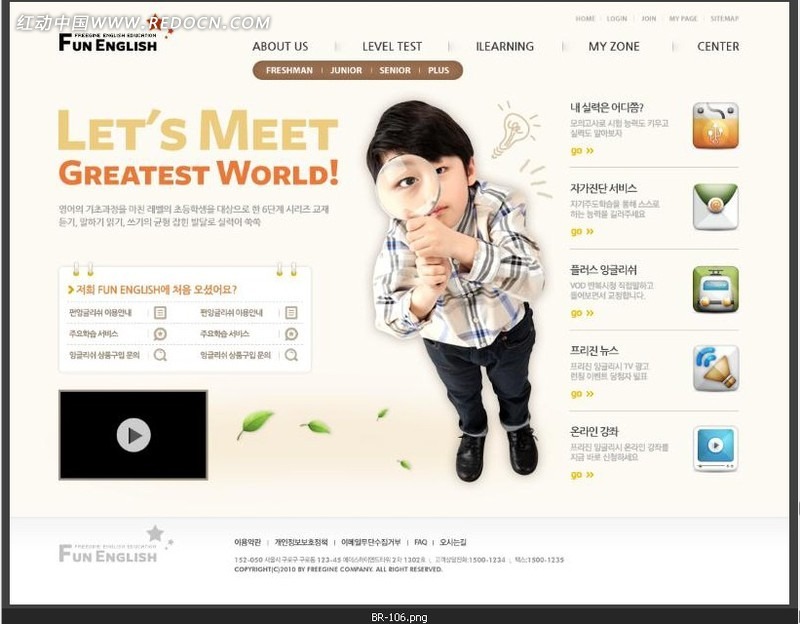Viewport: 800px width, 624px height.
Task: Click the green train icon
Action: [x=715, y=289]
